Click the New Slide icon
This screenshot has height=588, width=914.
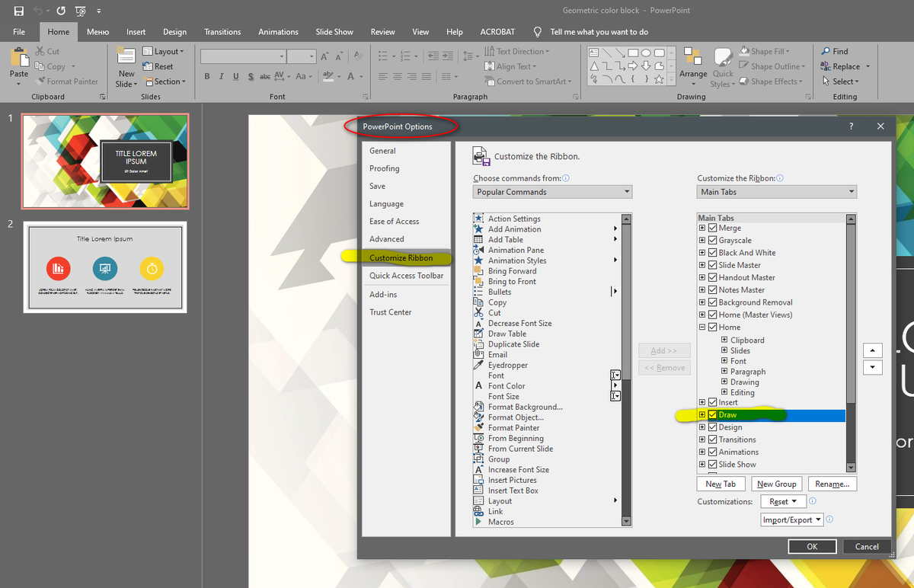coord(126,56)
